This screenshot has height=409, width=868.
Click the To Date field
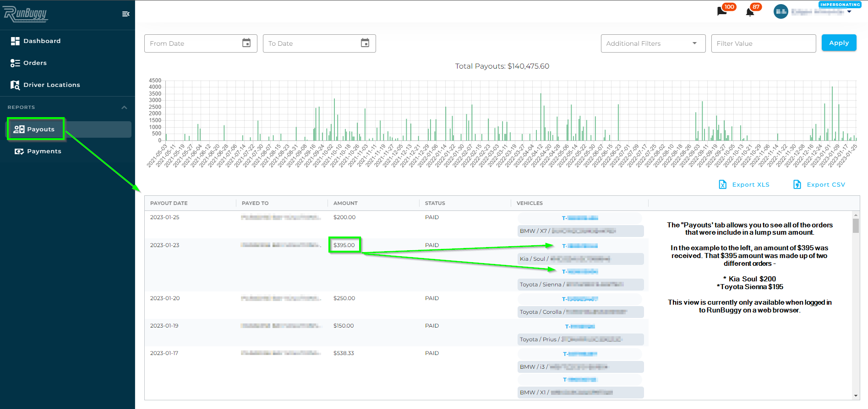(x=319, y=43)
